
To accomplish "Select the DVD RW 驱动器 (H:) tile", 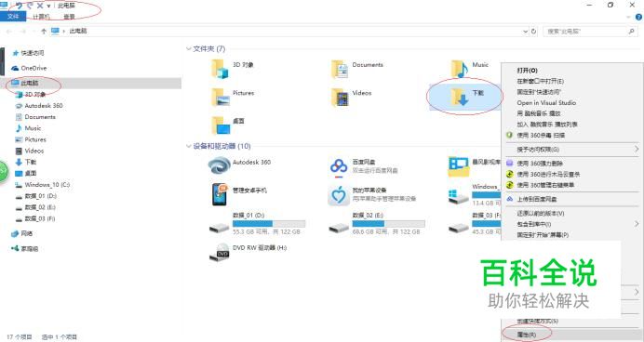I will [x=248, y=252].
